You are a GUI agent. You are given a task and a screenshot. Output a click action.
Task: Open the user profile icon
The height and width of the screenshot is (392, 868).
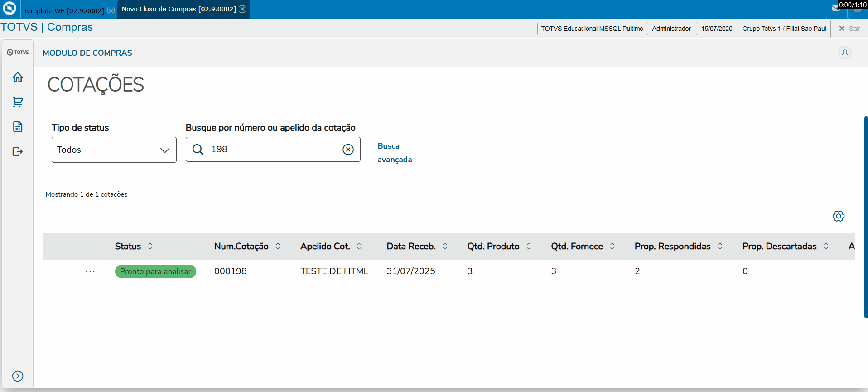click(844, 53)
